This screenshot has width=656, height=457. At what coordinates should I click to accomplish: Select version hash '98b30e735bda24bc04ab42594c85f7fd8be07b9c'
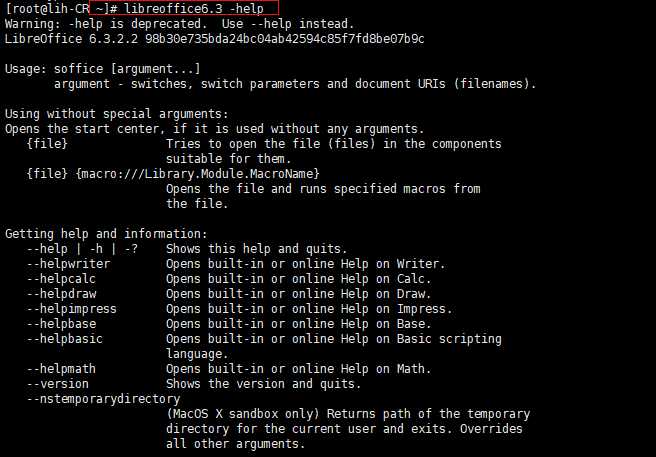pyautogui.click(x=285, y=39)
